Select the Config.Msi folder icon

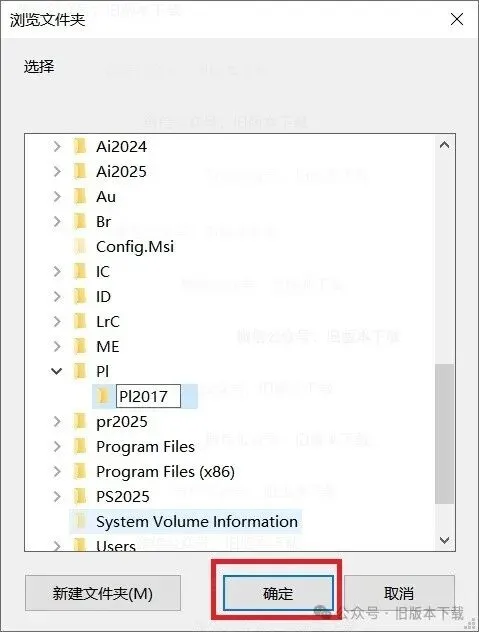[x=80, y=246]
